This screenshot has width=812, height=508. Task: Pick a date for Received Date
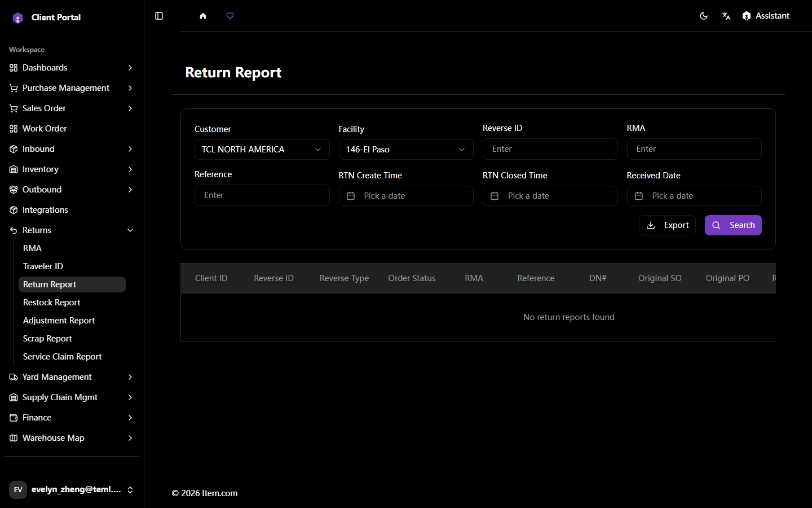(694, 196)
